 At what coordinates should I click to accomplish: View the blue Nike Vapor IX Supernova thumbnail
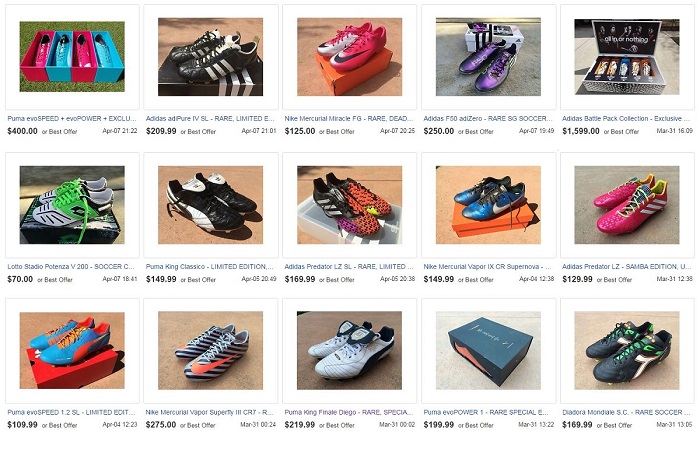point(488,205)
